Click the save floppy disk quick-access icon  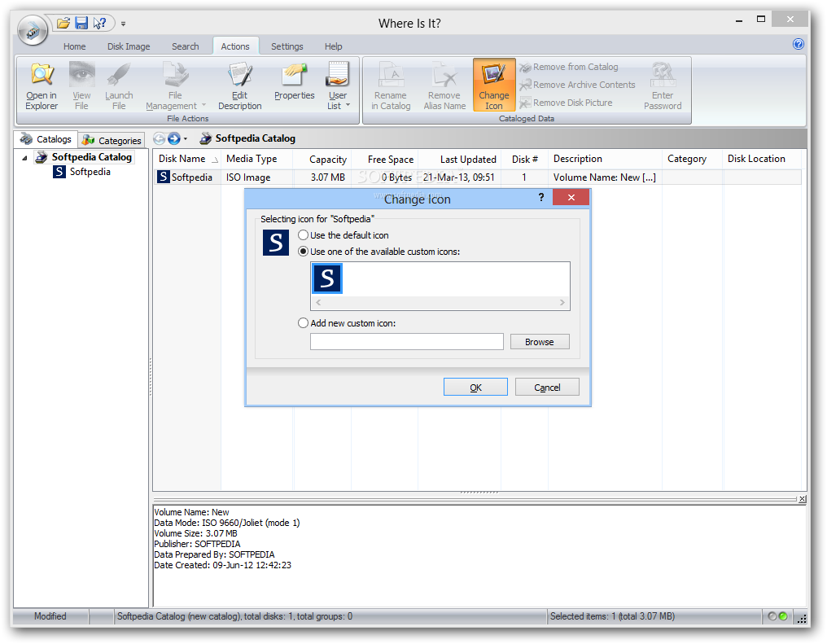(x=81, y=24)
